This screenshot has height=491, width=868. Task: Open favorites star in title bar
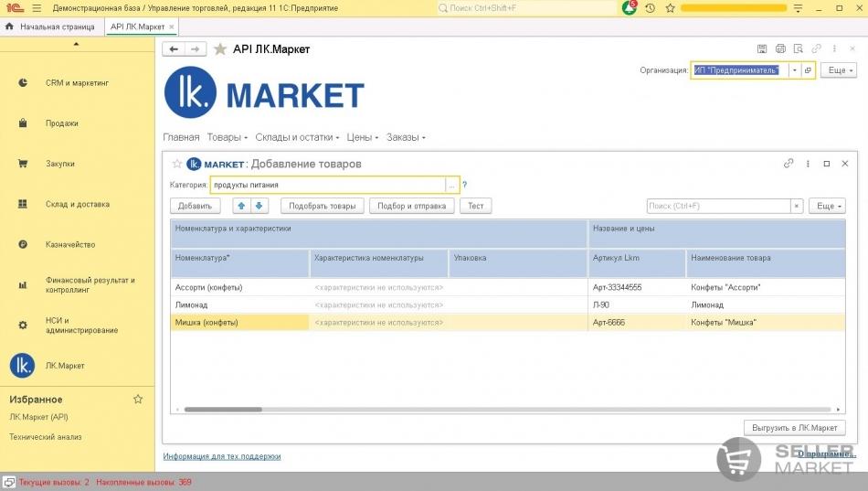(670, 8)
